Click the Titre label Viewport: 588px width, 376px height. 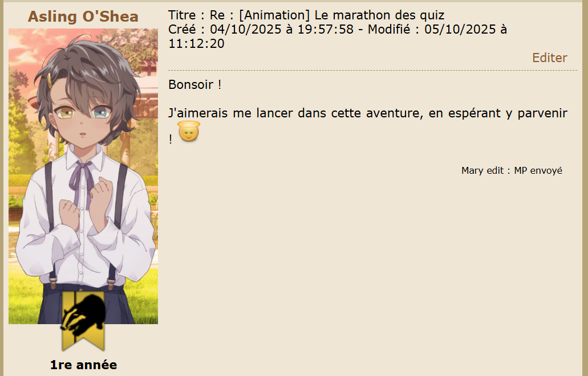(x=182, y=15)
